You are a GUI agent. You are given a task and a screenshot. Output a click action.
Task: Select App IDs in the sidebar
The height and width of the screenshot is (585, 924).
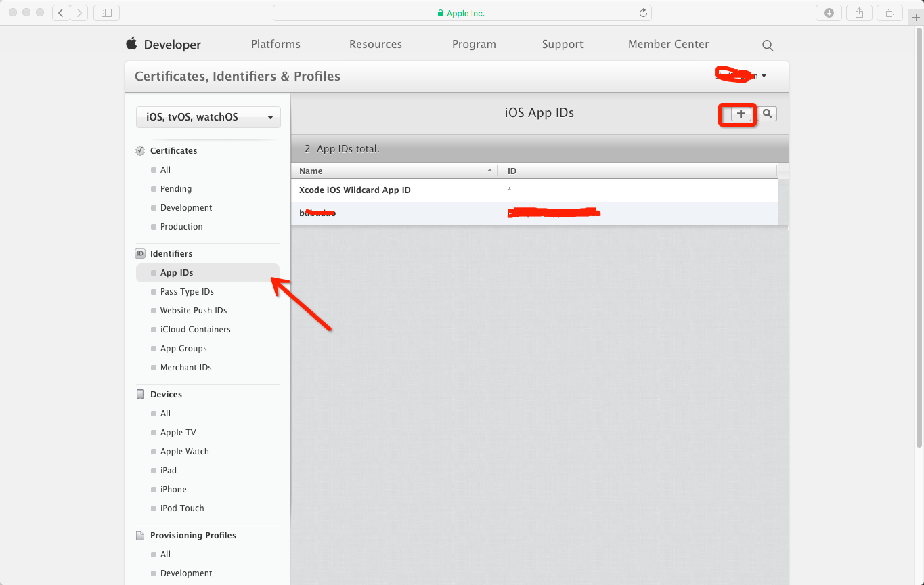point(208,273)
